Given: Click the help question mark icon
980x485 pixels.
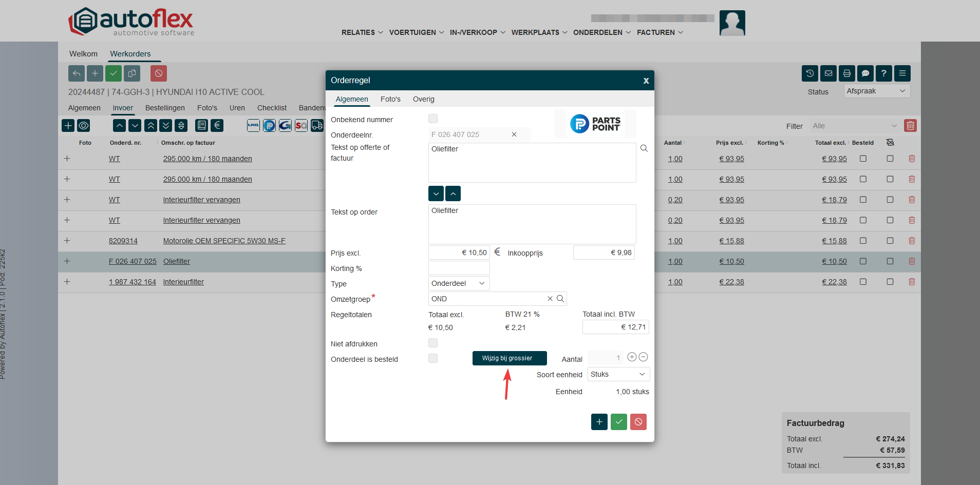Looking at the screenshot, I should [883, 73].
